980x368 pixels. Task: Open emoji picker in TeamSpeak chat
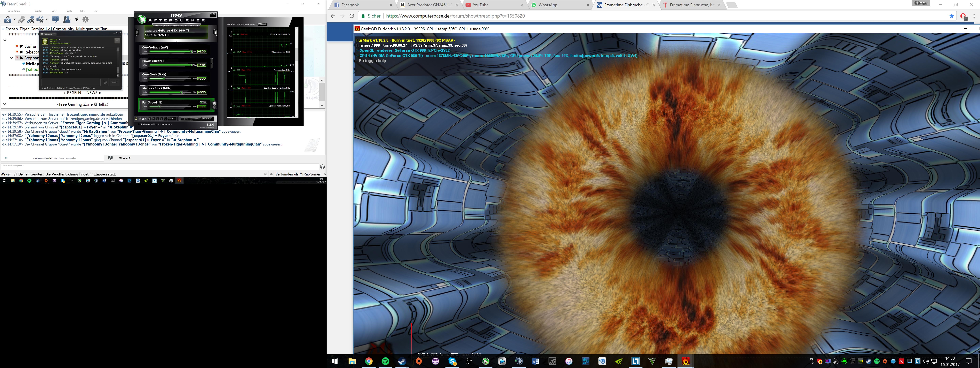tap(322, 167)
